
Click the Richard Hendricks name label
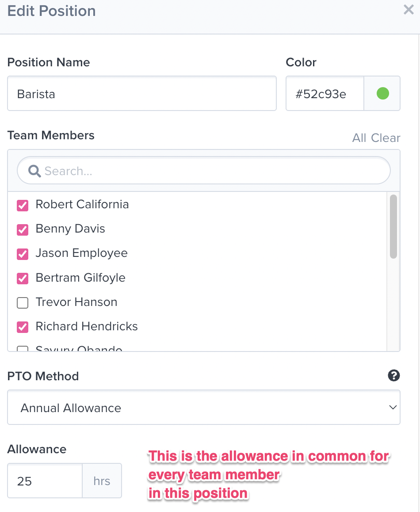[87, 327]
